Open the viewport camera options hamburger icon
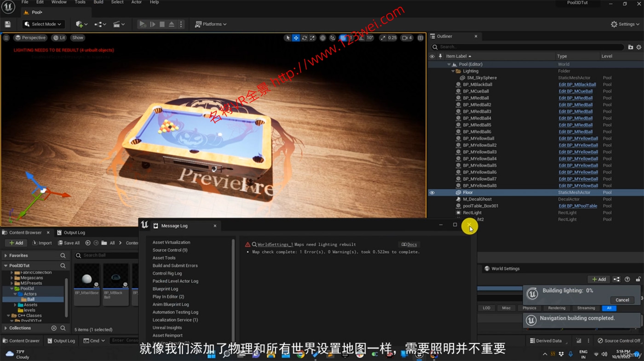644x361 pixels. tap(6, 37)
